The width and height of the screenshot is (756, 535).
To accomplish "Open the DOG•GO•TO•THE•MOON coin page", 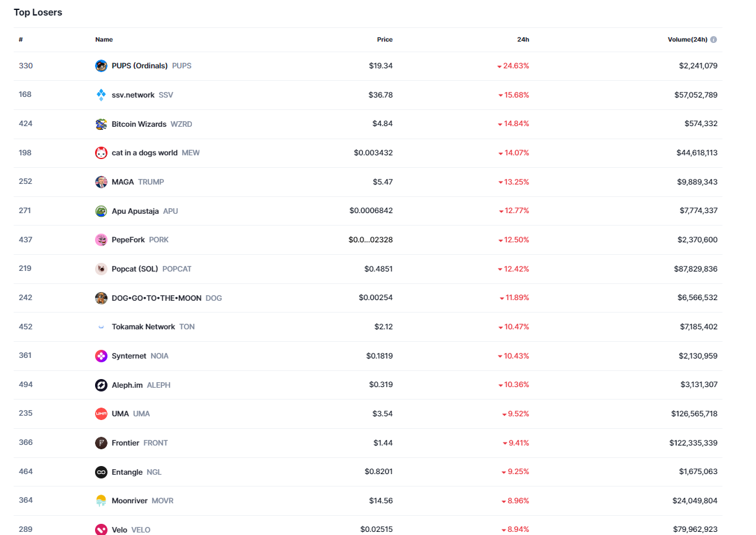I will point(157,298).
